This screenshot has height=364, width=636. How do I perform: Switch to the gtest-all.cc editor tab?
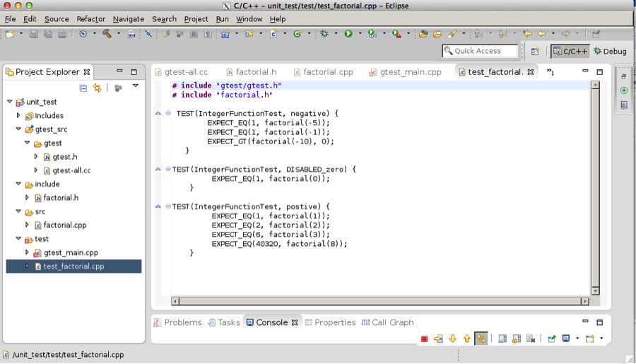(x=182, y=72)
